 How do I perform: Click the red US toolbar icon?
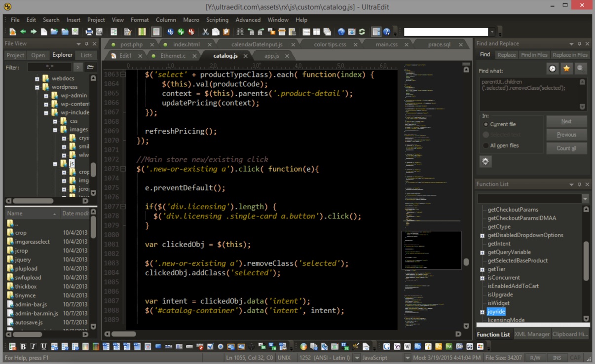tap(191, 32)
